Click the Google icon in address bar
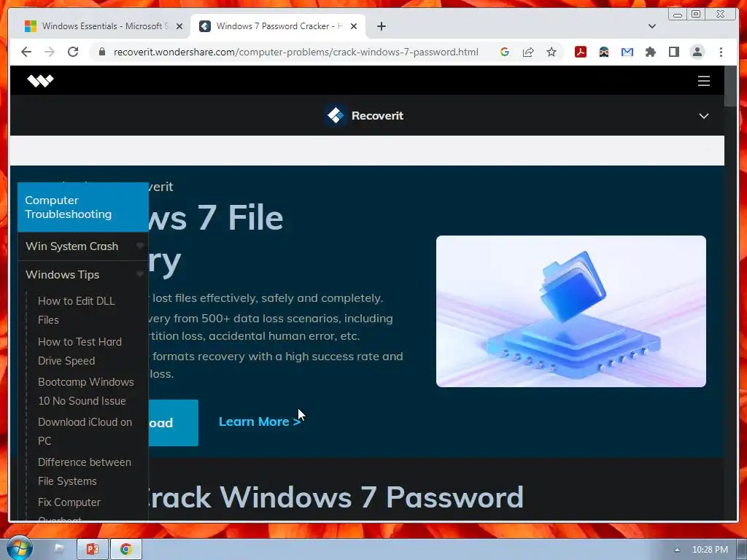747x560 pixels. (x=505, y=52)
